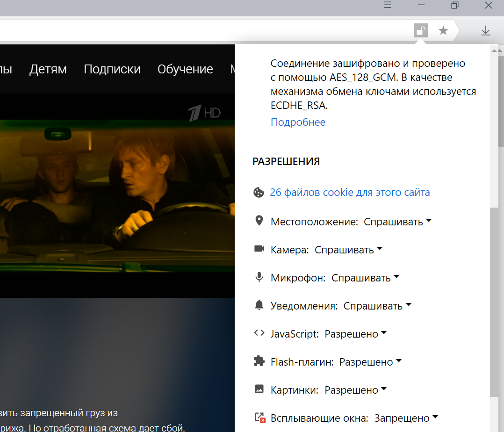Image resolution: width=504 pixels, height=432 pixels.
Task: Click the open padlock site-info icon
Action: click(420, 30)
